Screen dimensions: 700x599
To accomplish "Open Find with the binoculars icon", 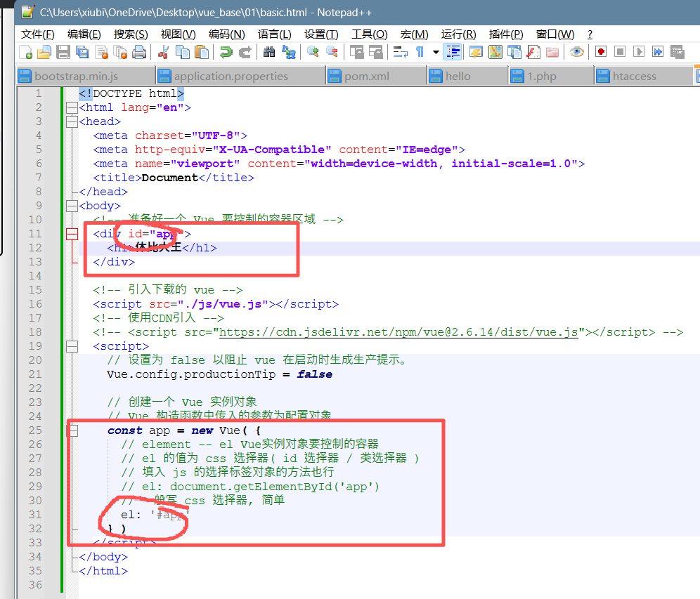I will coord(269,52).
